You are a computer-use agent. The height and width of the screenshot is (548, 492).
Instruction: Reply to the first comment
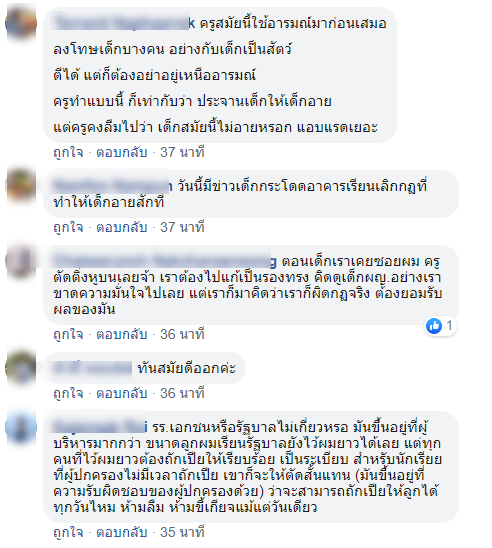coord(122,152)
